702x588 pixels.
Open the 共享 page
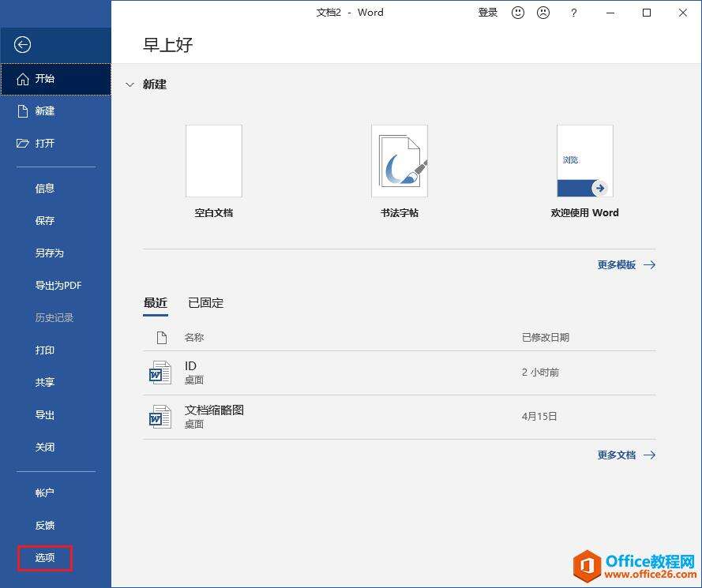click(45, 382)
